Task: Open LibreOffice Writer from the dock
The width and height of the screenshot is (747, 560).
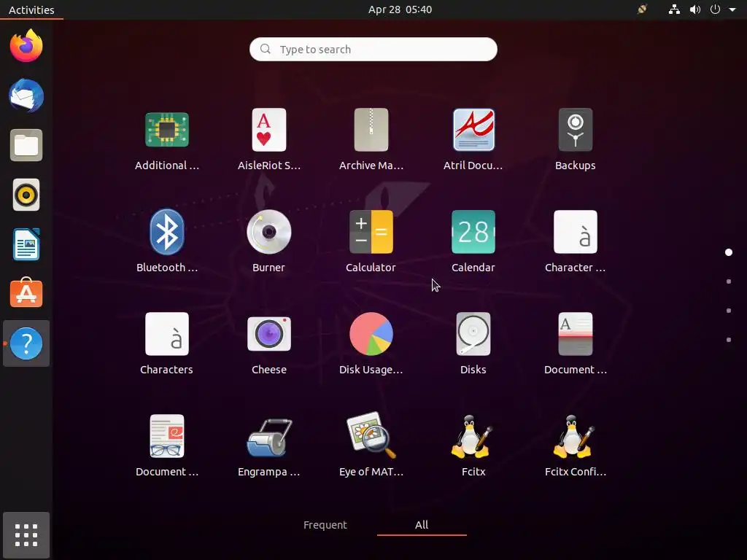Action: (x=26, y=244)
